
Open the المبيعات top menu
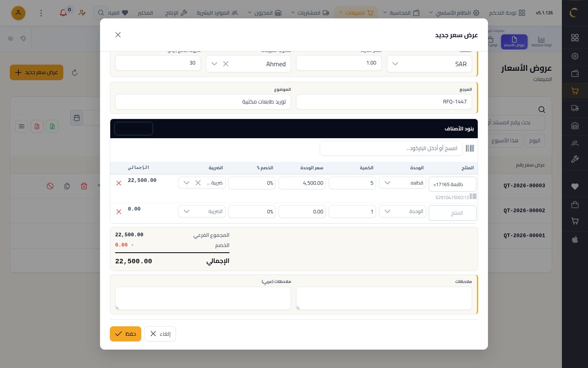click(356, 13)
